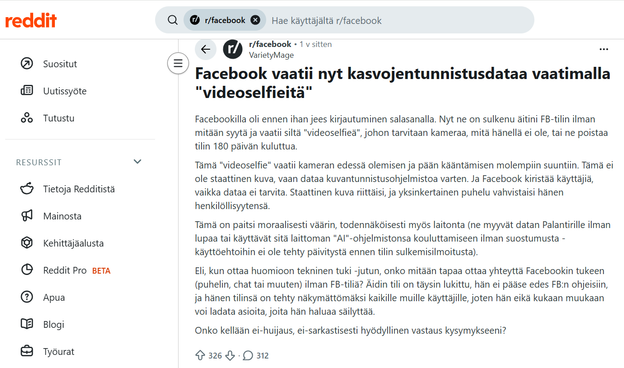
Task: Open the Mainosta link
Action: 62,216
